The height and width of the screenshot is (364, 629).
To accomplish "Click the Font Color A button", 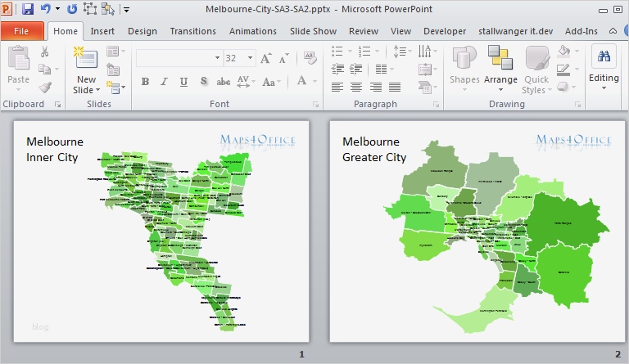I will click(301, 81).
